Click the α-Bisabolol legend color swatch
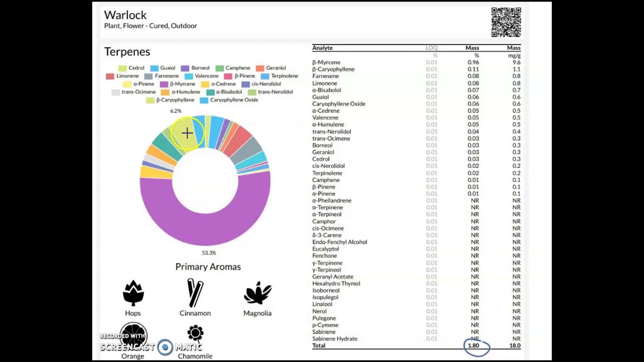644x362 pixels. pyautogui.click(x=210, y=92)
